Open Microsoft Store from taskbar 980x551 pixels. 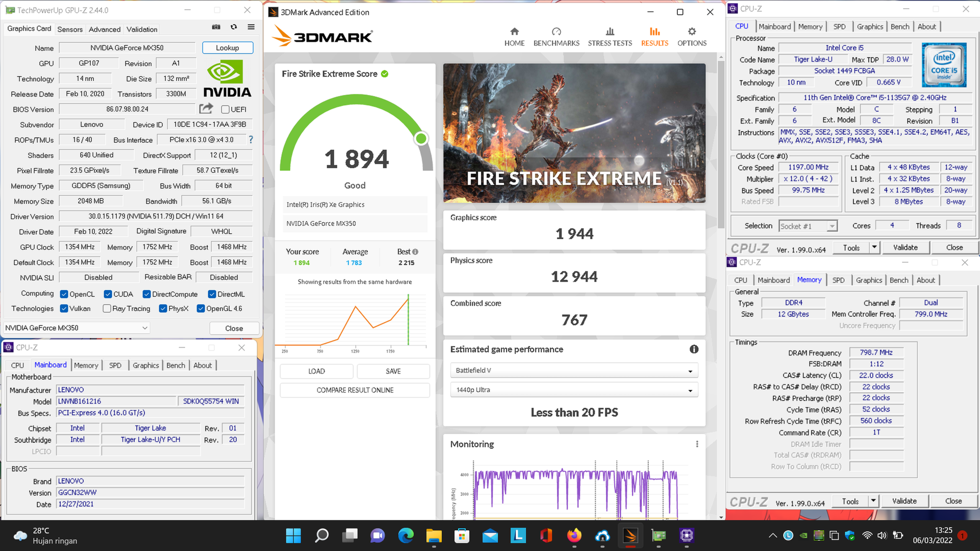pyautogui.click(x=462, y=535)
